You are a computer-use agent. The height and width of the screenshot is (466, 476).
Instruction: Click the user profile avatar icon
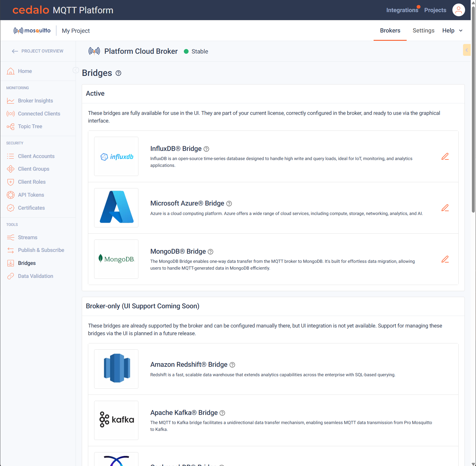click(459, 10)
